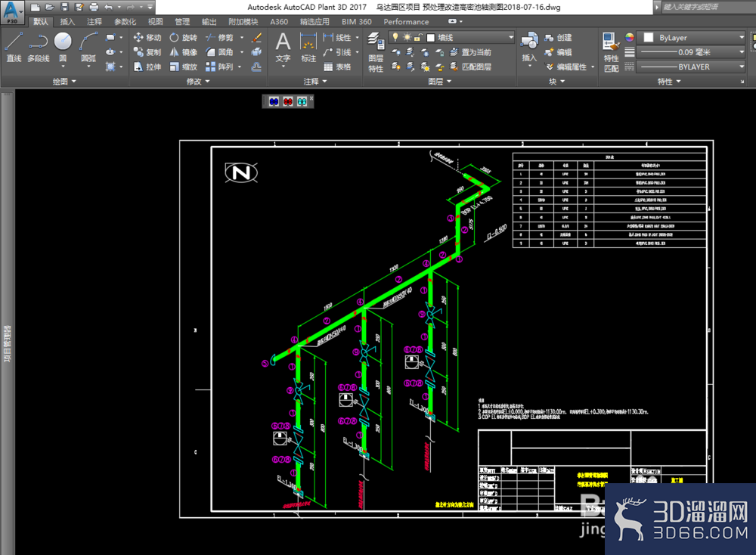
Task: Toggle layer on/off lightbulb in layer box
Action: pos(395,37)
